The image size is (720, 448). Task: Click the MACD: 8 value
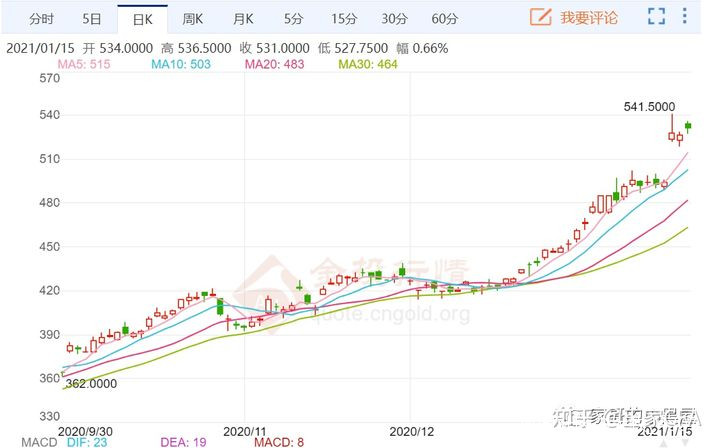coord(279,442)
